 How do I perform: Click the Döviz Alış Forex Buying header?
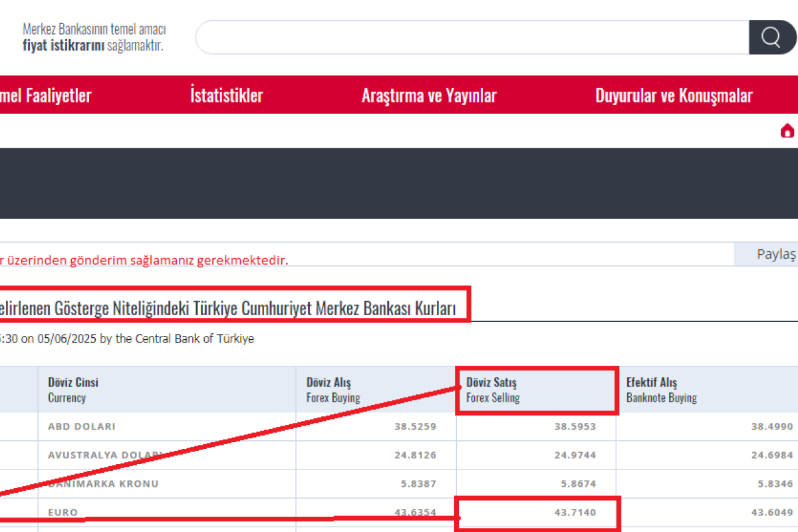point(376,390)
